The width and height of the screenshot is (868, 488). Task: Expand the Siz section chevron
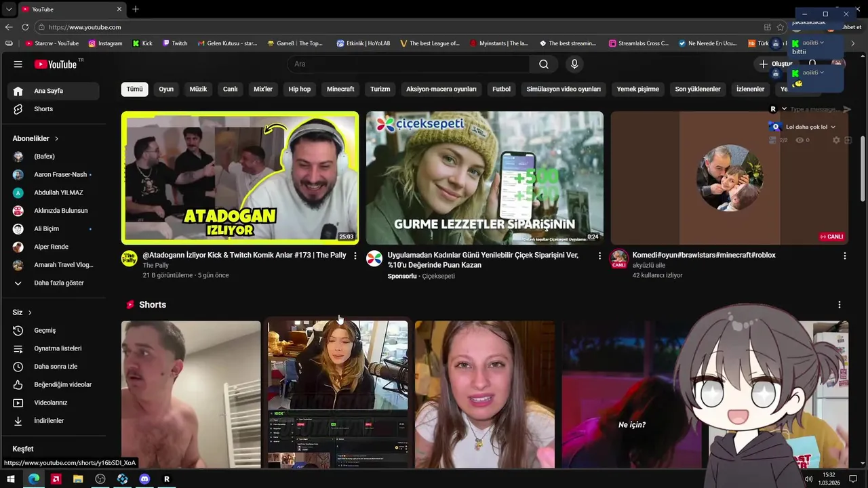point(30,312)
